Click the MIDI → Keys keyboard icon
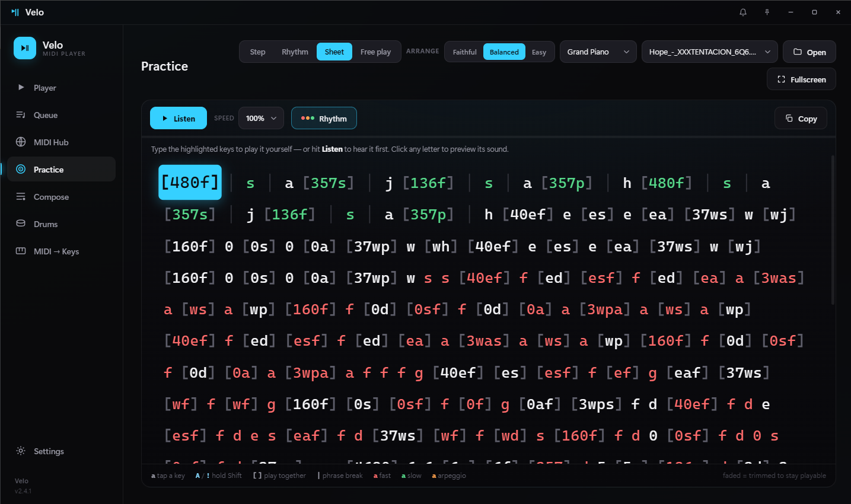Screen dimensions: 851x504 [x=21, y=251]
